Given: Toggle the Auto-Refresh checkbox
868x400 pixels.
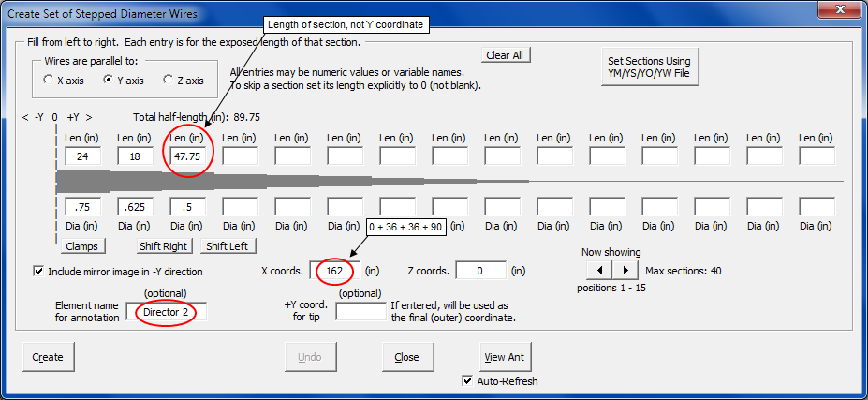Looking at the screenshot, I should (468, 381).
